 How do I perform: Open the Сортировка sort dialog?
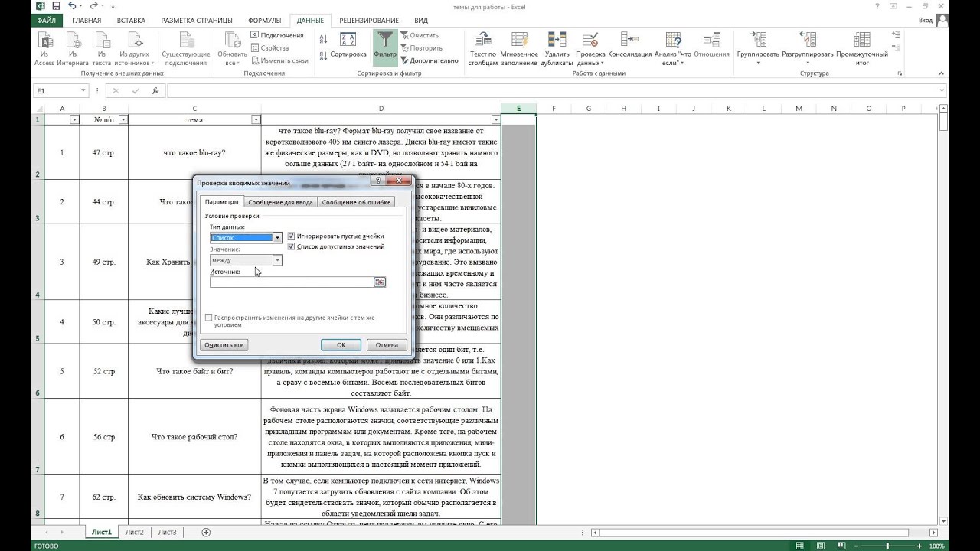[348, 46]
